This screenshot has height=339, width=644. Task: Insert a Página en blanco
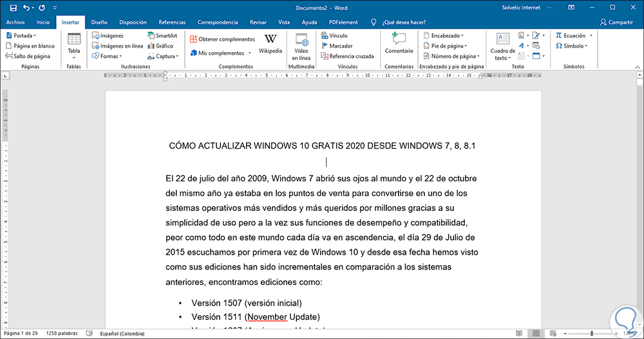pos(30,46)
